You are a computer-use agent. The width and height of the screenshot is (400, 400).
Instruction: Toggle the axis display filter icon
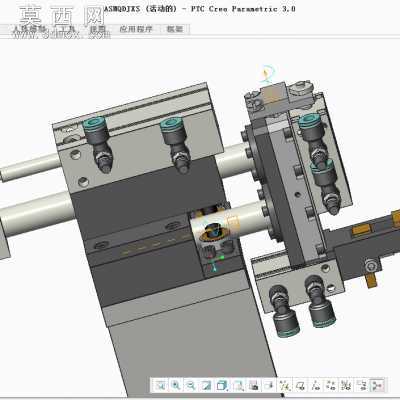point(316,386)
